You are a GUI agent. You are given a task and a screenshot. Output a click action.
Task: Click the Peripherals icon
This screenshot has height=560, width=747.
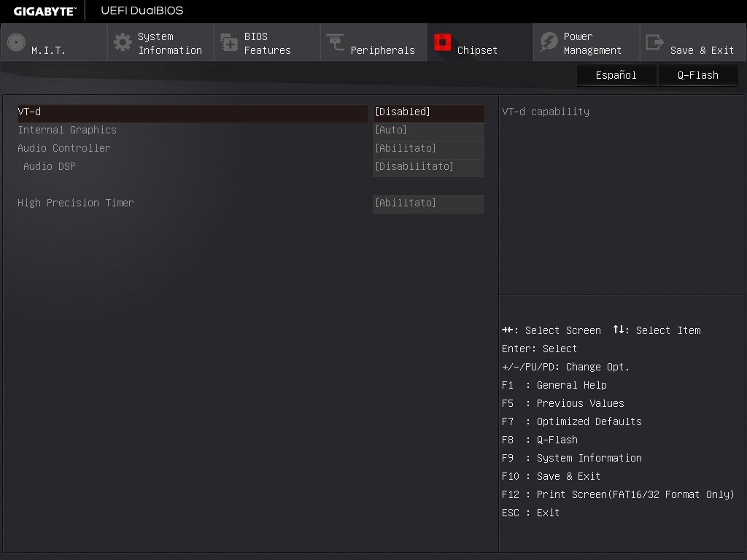click(x=334, y=42)
